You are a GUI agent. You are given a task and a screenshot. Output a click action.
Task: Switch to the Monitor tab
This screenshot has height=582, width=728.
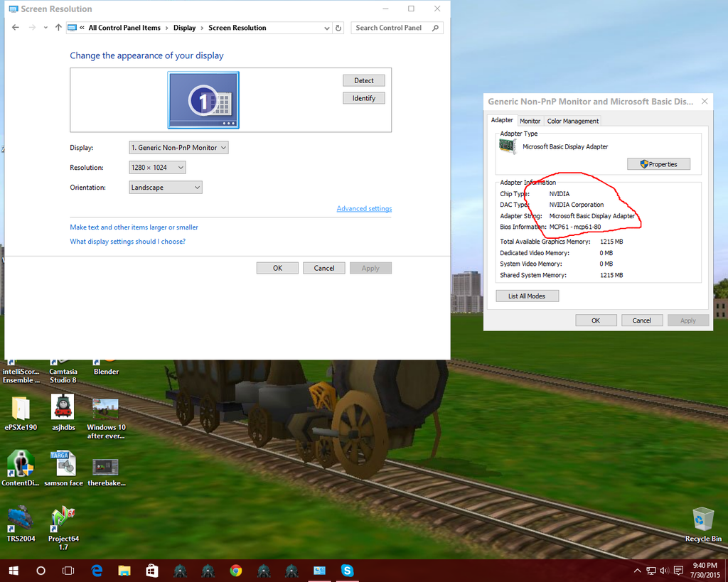click(x=530, y=121)
